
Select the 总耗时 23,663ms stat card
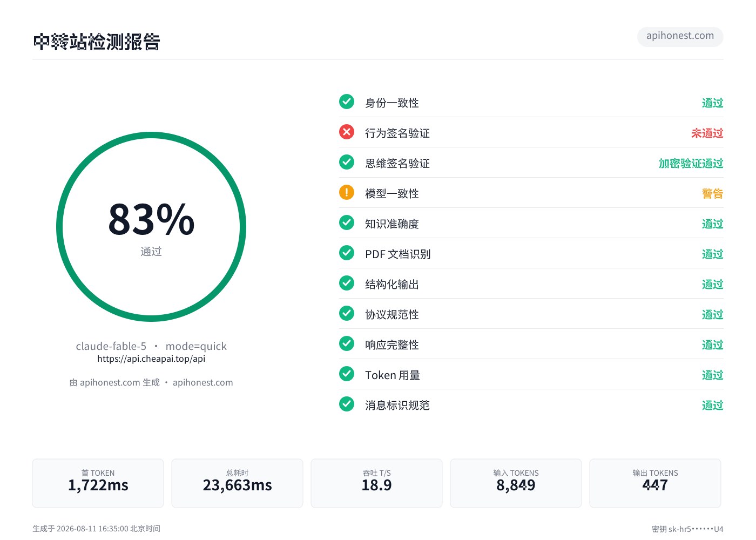[x=237, y=483]
